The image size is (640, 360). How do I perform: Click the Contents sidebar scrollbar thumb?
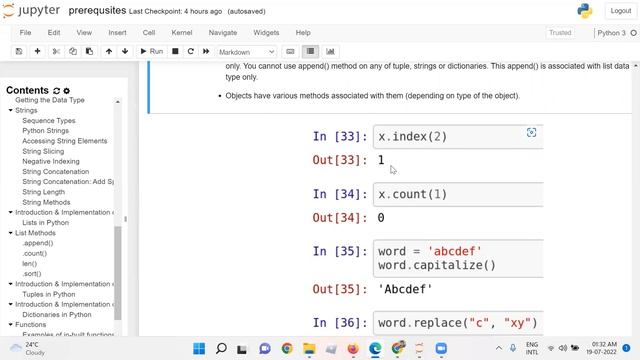tap(118, 273)
